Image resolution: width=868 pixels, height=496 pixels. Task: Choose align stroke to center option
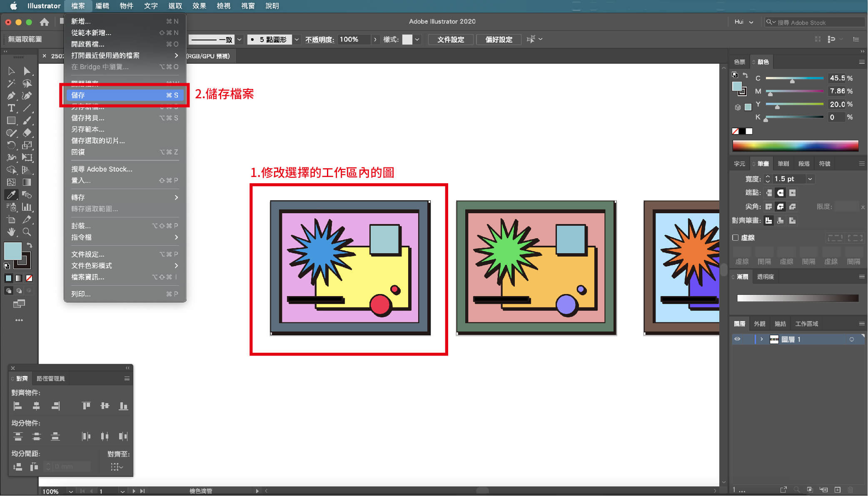(769, 220)
